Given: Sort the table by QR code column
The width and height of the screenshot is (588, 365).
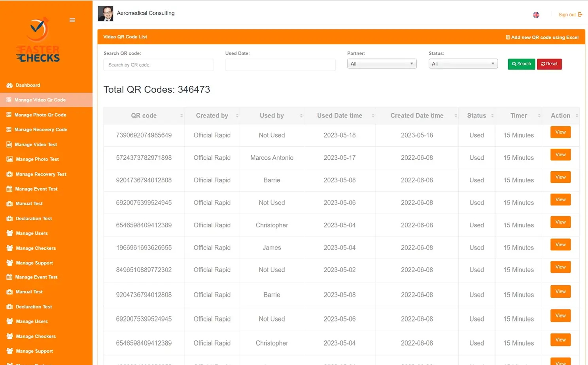Looking at the screenshot, I should pyautogui.click(x=144, y=115).
